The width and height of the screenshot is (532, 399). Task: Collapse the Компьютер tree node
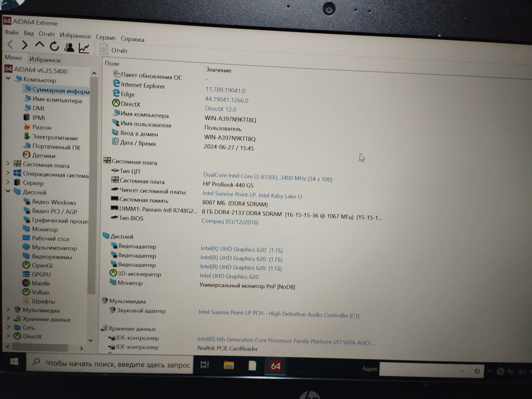[8, 79]
